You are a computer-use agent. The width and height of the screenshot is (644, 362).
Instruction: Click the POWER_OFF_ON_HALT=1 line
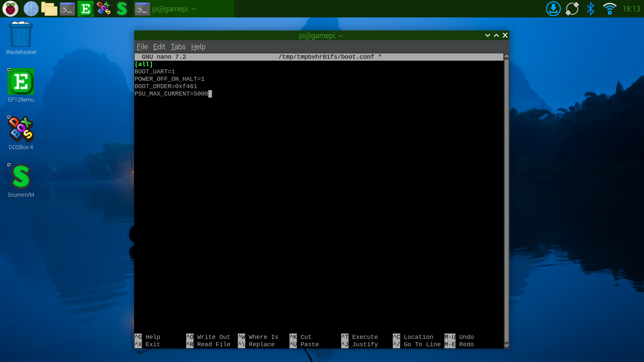coord(169,79)
